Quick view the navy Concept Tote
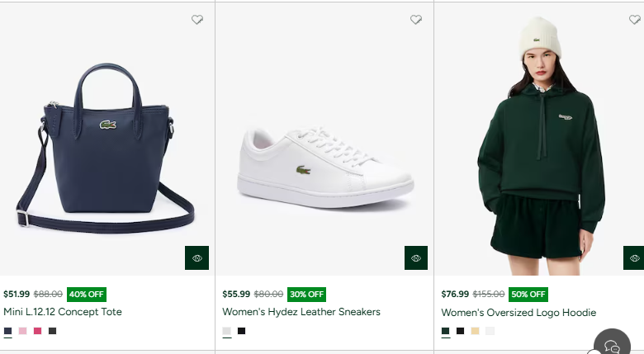The image size is (644, 354). click(x=197, y=258)
